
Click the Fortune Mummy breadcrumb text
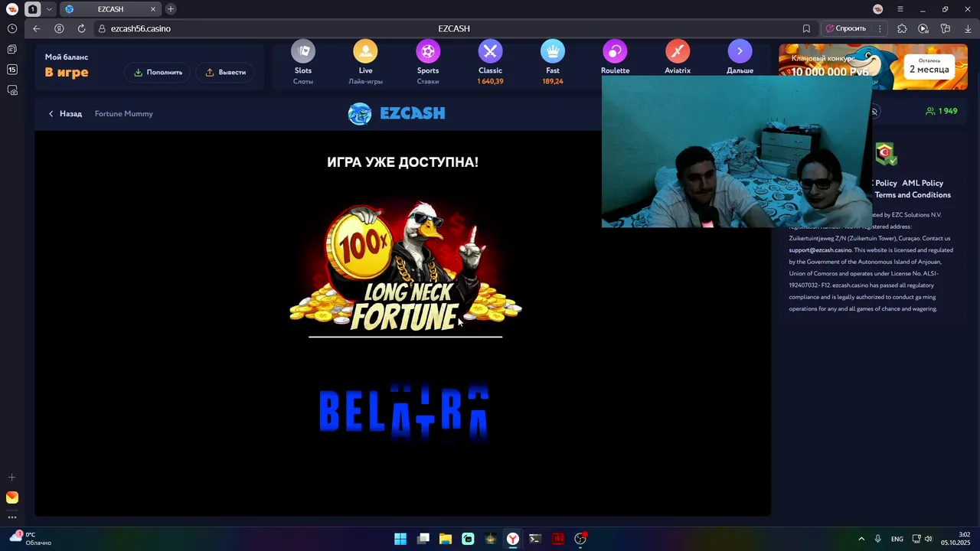tap(124, 113)
